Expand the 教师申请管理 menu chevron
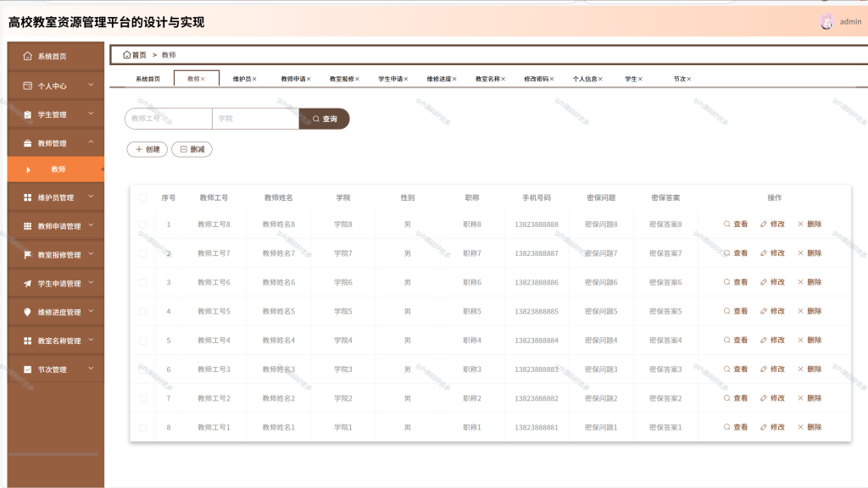868x488 pixels. tap(91, 225)
